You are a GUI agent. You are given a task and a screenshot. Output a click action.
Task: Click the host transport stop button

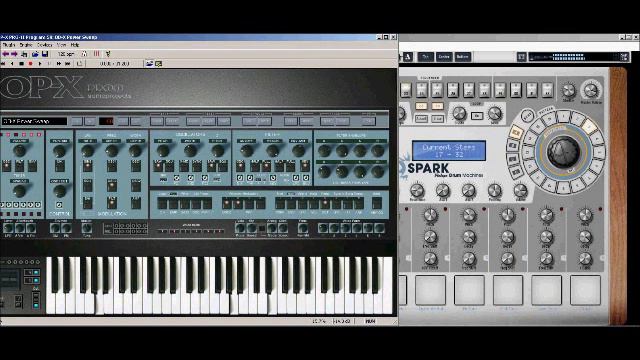(x=22, y=64)
